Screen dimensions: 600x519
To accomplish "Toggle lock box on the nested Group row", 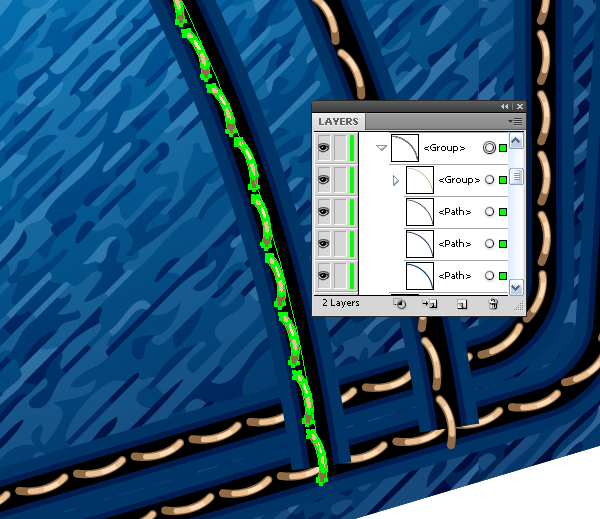I will click(x=340, y=180).
